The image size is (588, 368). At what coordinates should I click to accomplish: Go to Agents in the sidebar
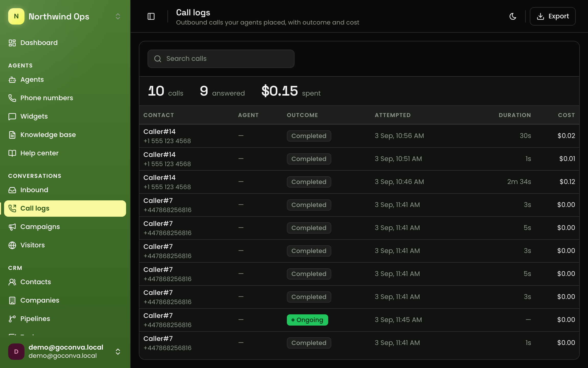pos(65,79)
